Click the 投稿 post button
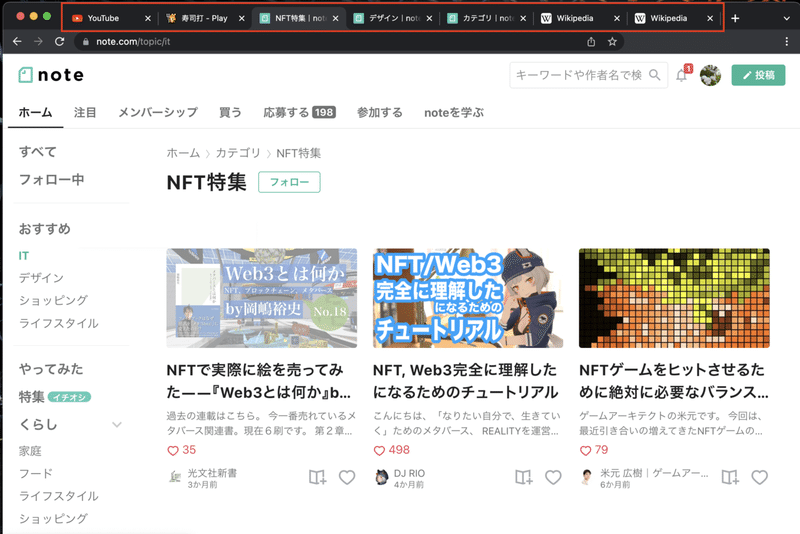This screenshot has width=800, height=534. pyautogui.click(x=758, y=75)
